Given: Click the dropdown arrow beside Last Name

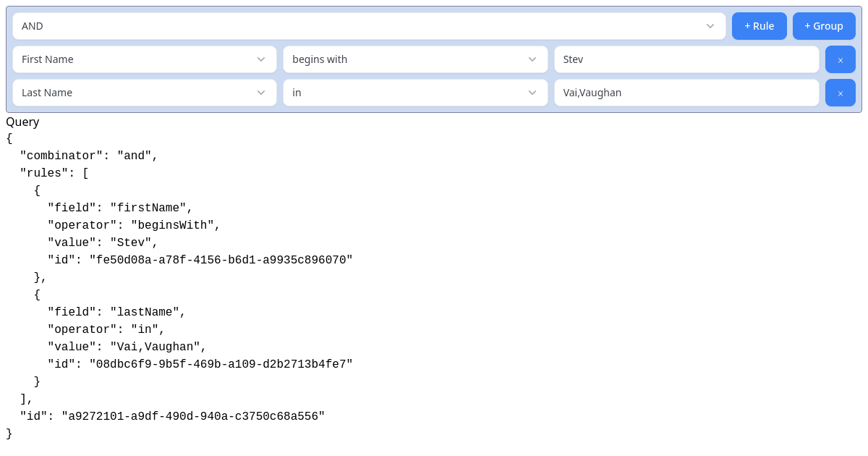Looking at the screenshot, I should tap(262, 93).
